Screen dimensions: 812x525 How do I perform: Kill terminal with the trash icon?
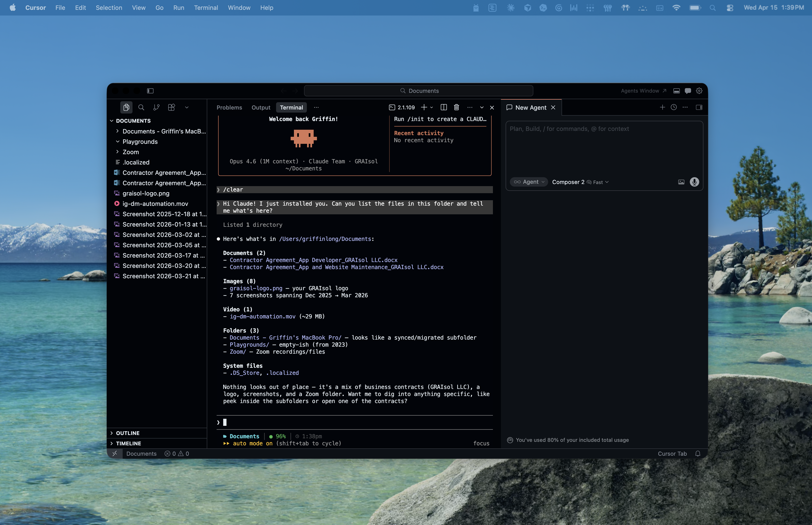point(456,107)
